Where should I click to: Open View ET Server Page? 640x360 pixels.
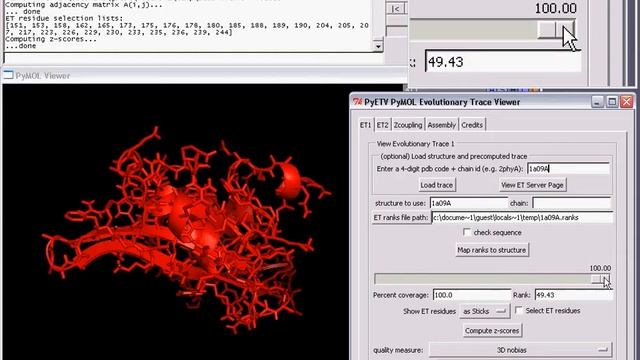532,185
